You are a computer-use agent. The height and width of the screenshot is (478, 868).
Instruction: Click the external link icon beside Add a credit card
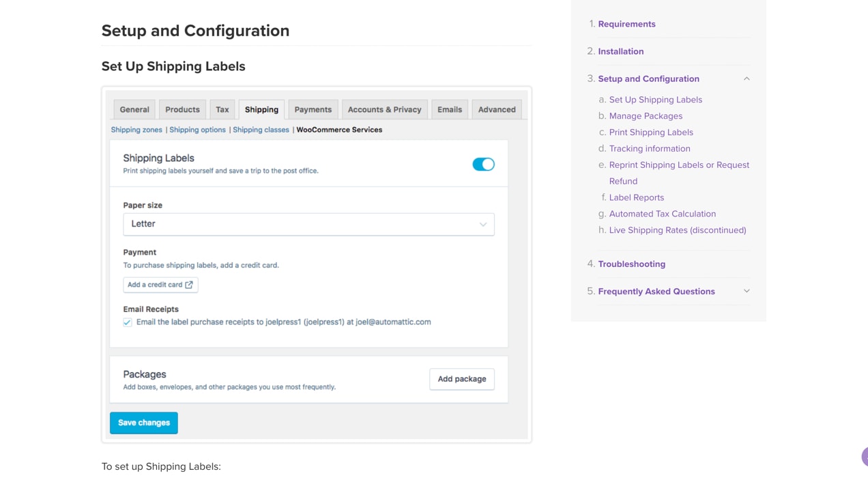(x=189, y=285)
